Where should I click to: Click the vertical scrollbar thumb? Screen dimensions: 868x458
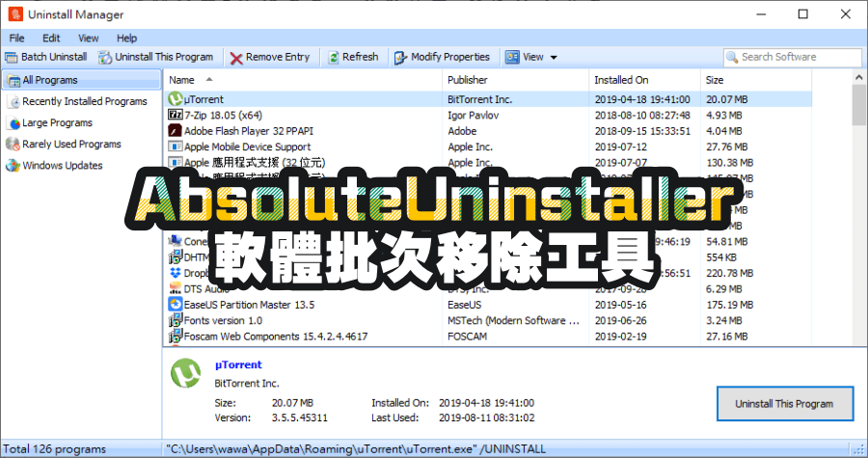tap(858, 105)
